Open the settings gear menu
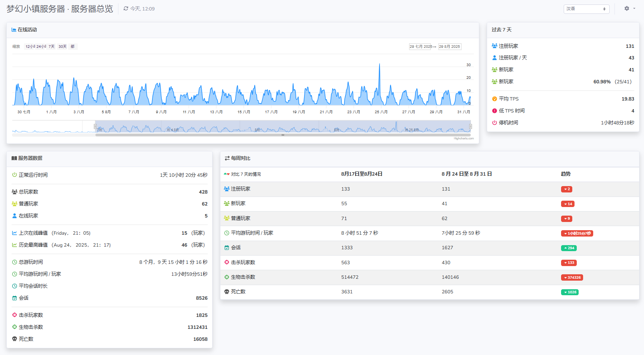Screen dimensions: 644x355 tap(627, 9)
